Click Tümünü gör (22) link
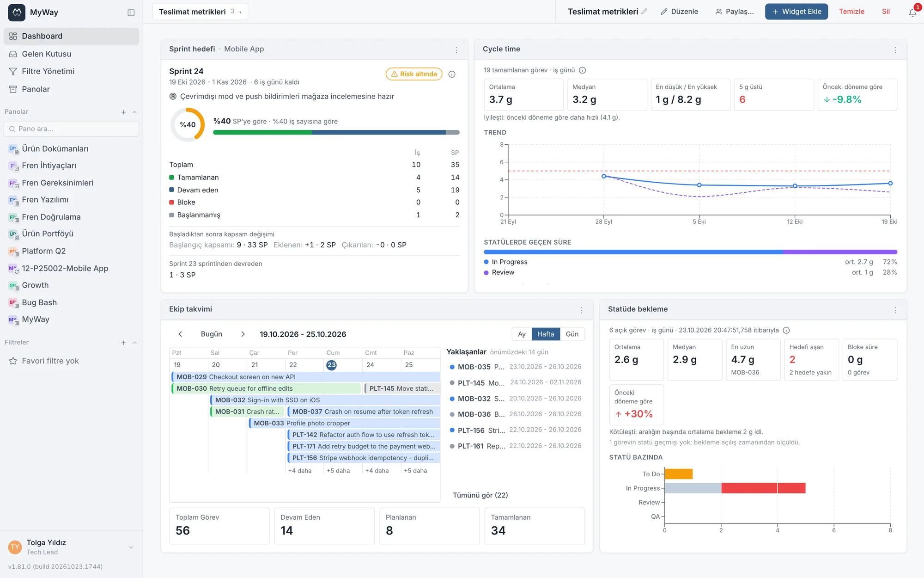This screenshot has width=924, height=578. [x=480, y=495]
